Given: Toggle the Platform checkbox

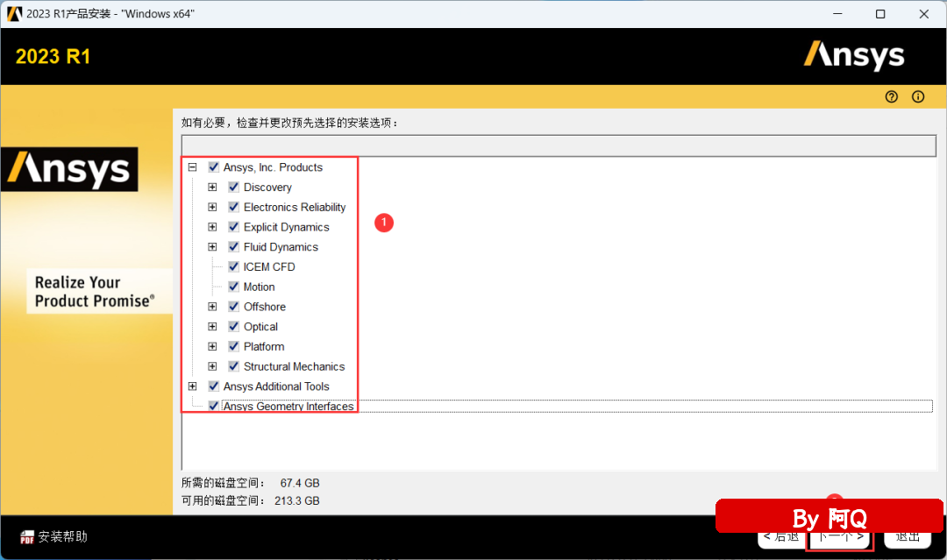Looking at the screenshot, I should coord(234,346).
